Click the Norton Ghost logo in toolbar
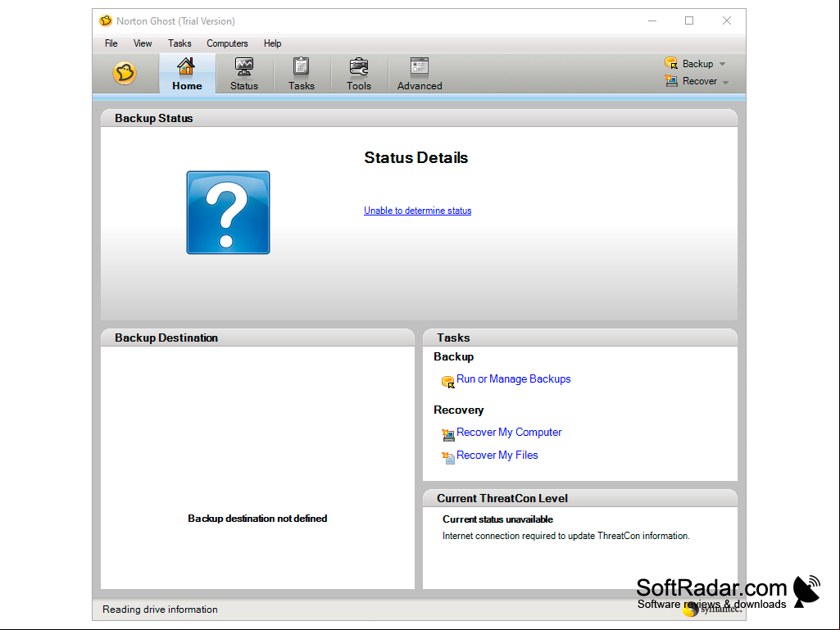The width and height of the screenshot is (840, 630). pyautogui.click(x=125, y=73)
